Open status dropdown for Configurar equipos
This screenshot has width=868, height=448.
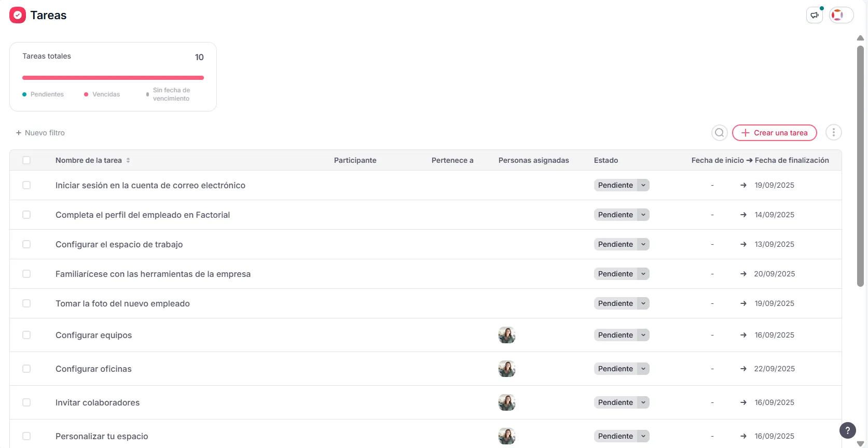pyautogui.click(x=643, y=335)
